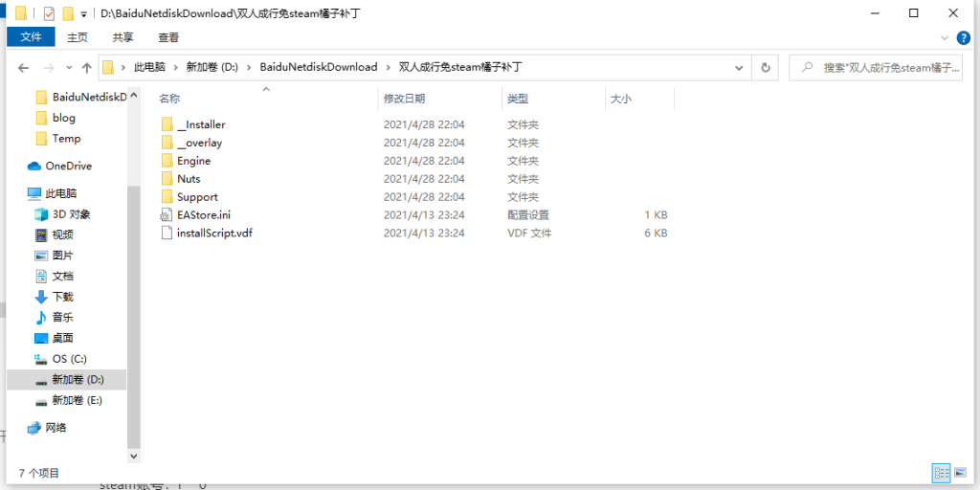Select the installScript.vdf file
The height and width of the screenshot is (490, 980).
(x=214, y=234)
